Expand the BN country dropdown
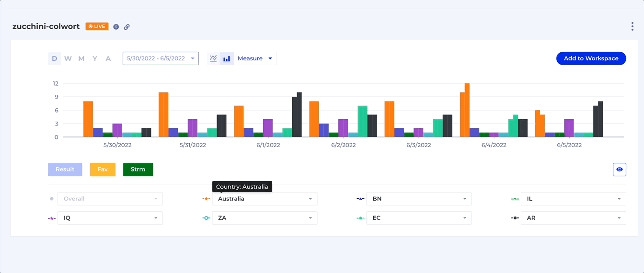Screen dimensions: 644x273 pos(419,199)
